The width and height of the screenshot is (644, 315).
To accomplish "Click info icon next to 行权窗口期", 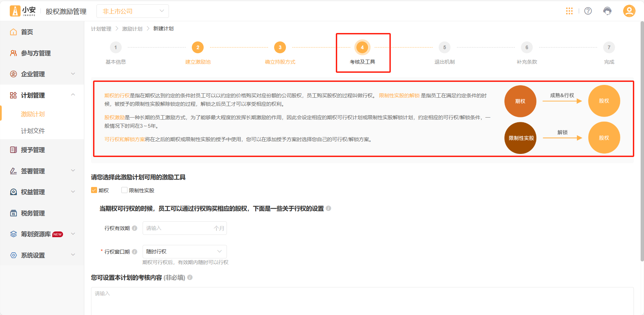I will 135,252.
